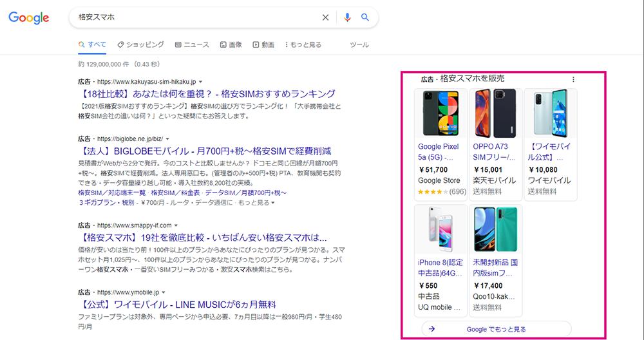
Task: Click the 格安SIM/対応端末一覧 sitelink
Action: point(112,193)
